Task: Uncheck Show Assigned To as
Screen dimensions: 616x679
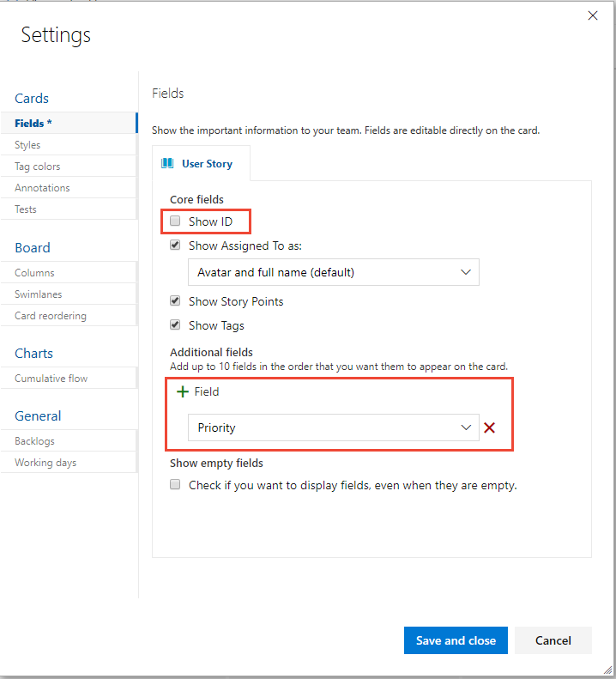Action: pos(175,246)
